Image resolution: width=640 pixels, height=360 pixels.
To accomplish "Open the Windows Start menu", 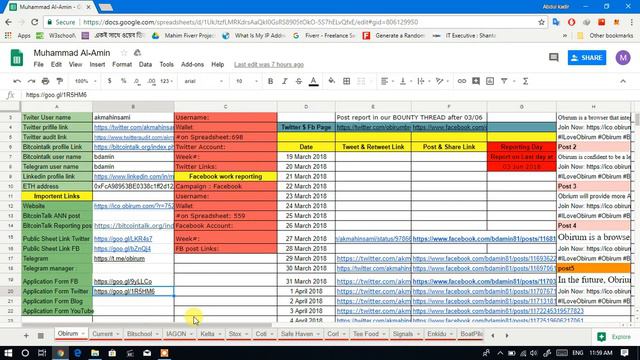I will [x=8, y=353].
